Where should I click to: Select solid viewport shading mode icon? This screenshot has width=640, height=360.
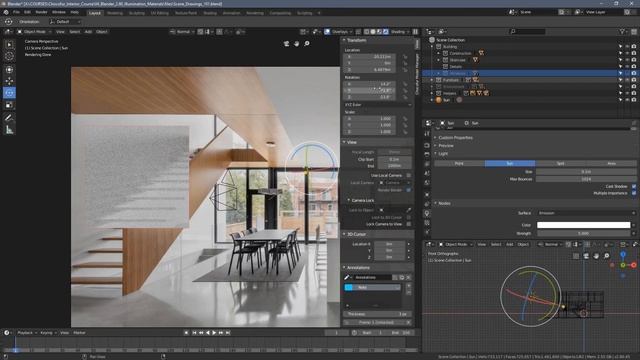tap(373, 32)
